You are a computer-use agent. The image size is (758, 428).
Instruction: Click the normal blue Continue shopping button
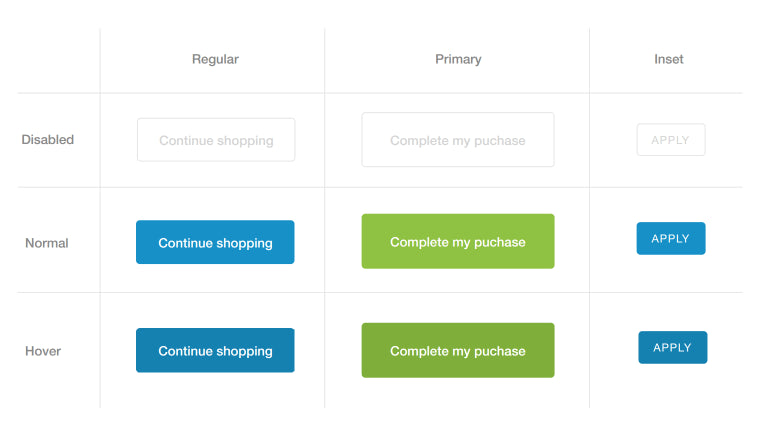[x=215, y=242]
